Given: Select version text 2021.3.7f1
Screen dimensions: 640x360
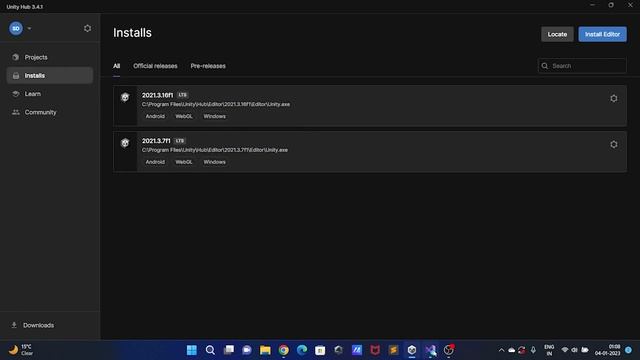Looking at the screenshot, I should [x=156, y=141].
